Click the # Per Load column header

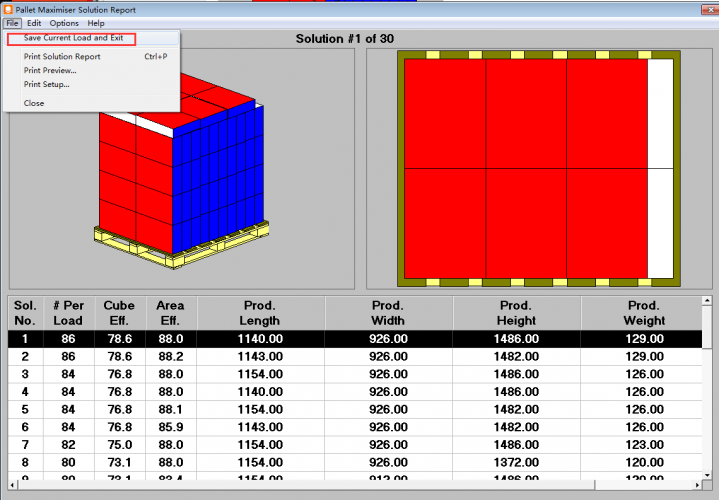[x=70, y=313]
